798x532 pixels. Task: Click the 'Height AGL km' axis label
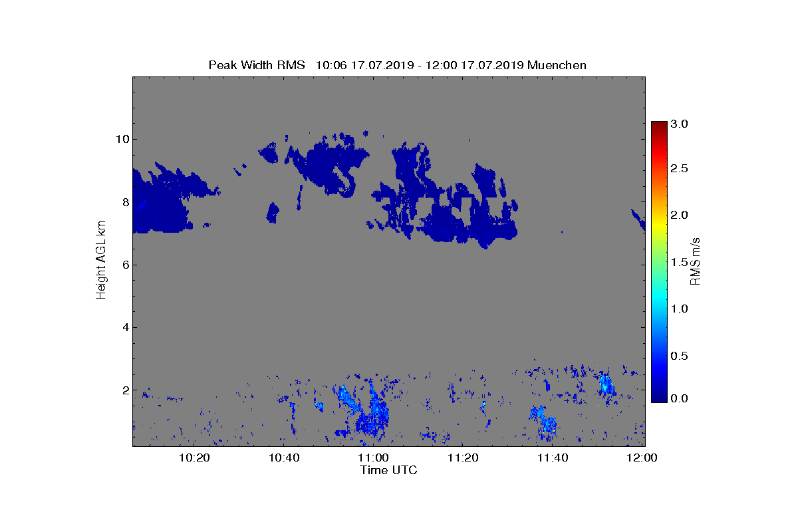101,259
